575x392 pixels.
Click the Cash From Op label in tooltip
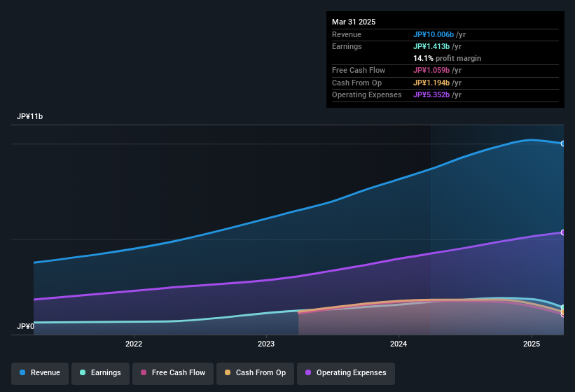coord(356,83)
